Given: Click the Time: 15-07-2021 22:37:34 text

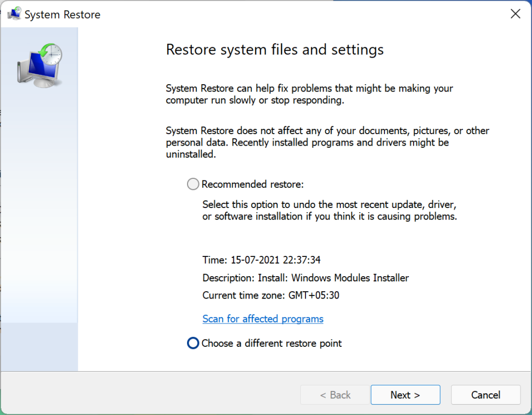Looking at the screenshot, I should pos(261,260).
